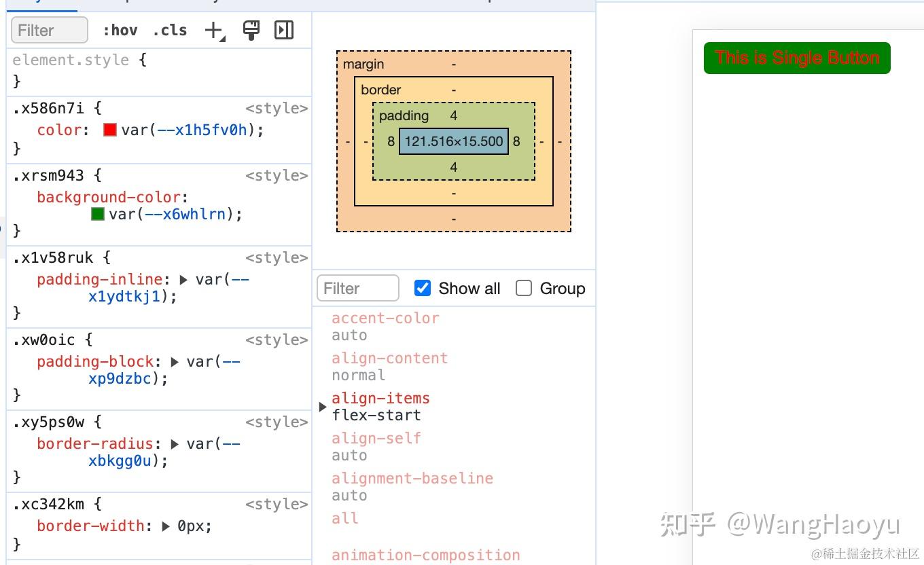This screenshot has width=924, height=565.
Task: Select the content box showing 121.516×15.500
Action: pyautogui.click(x=453, y=141)
